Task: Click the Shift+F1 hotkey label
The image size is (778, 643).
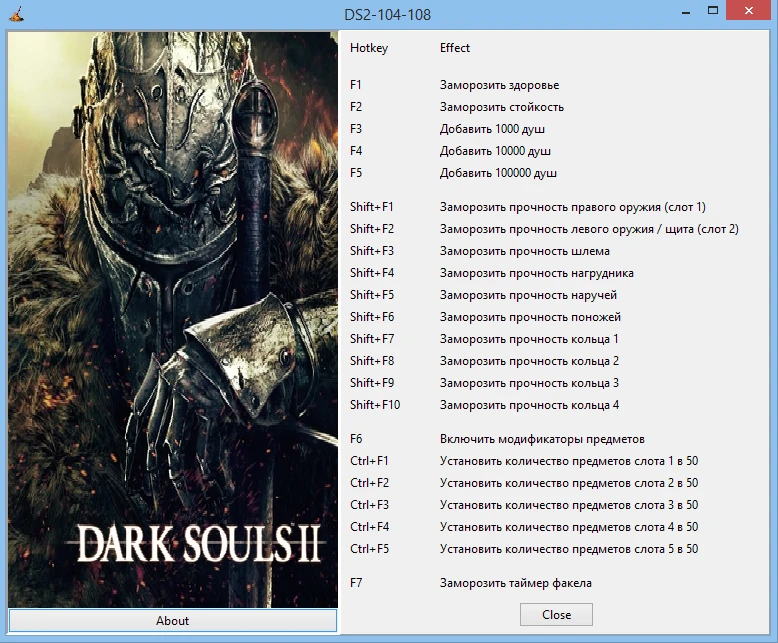Action: (x=372, y=207)
